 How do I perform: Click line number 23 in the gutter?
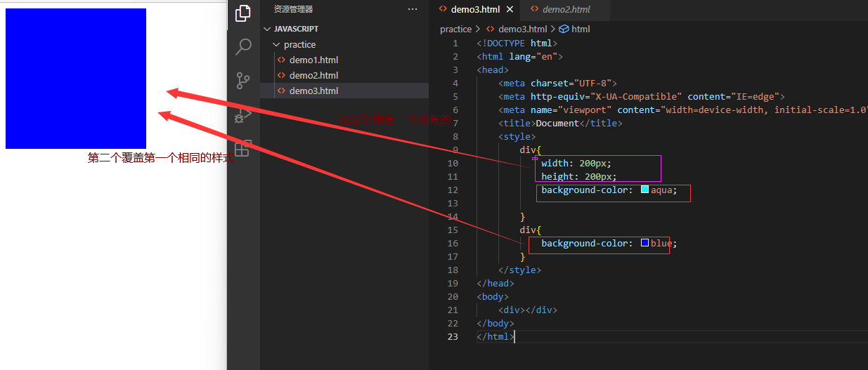pyautogui.click(x=453, y=336)
